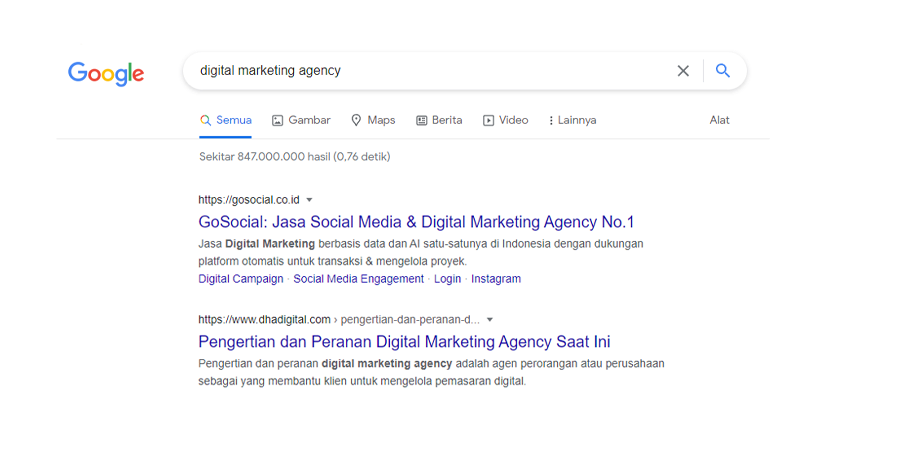Viewport: 900px width, 450px height.
Task: Open GoSocial Digital Marketing Agency result
Action: pos(416,222)
